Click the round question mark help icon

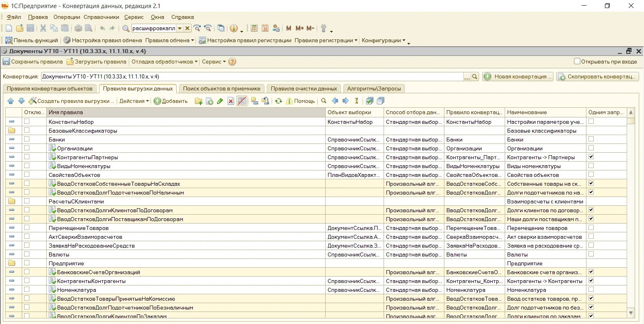[x=232, y=62]
